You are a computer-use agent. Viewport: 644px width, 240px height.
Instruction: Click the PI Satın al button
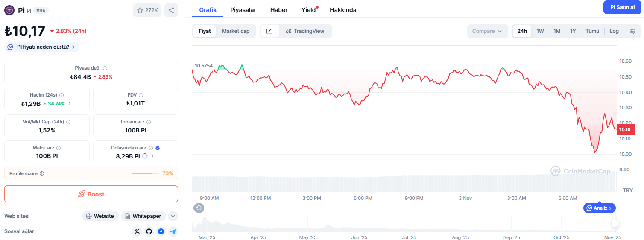[623, 7]
